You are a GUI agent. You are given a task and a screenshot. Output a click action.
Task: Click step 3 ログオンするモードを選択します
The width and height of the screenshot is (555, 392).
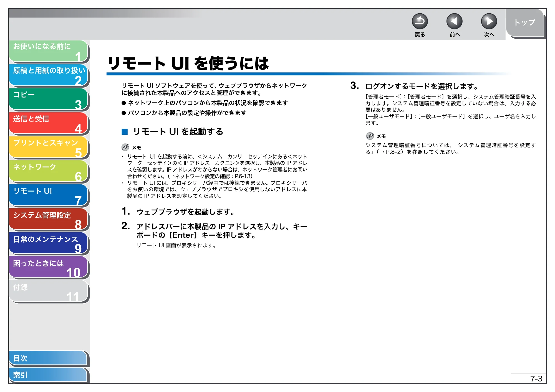422,86
